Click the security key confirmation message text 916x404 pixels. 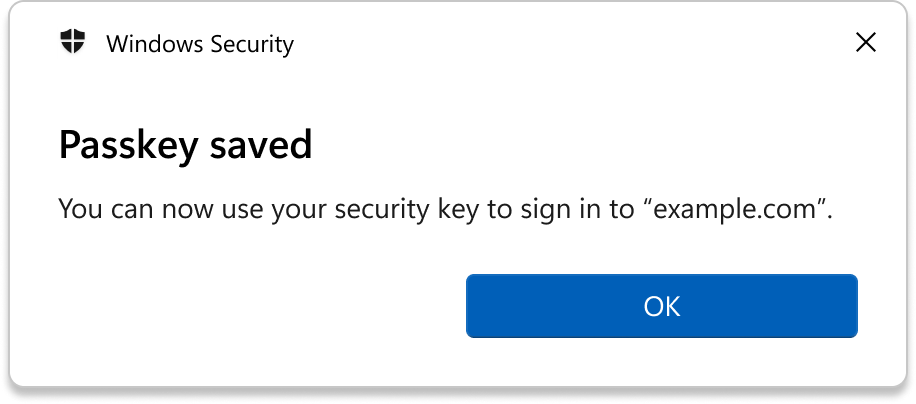pyautogui.click(x=445, y=210)
